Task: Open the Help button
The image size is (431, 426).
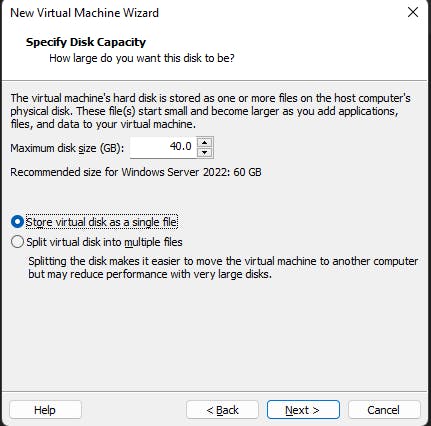Action: (45, 410)
